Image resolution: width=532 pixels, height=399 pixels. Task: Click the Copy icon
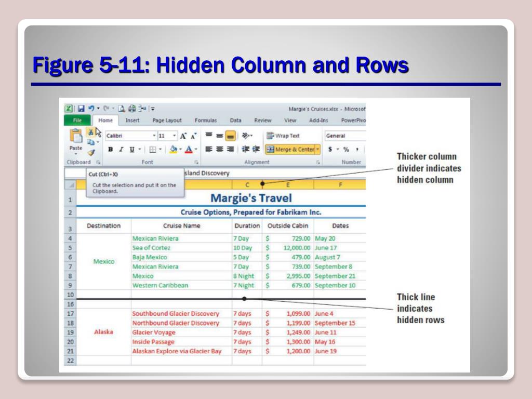(x=90, y=142)
